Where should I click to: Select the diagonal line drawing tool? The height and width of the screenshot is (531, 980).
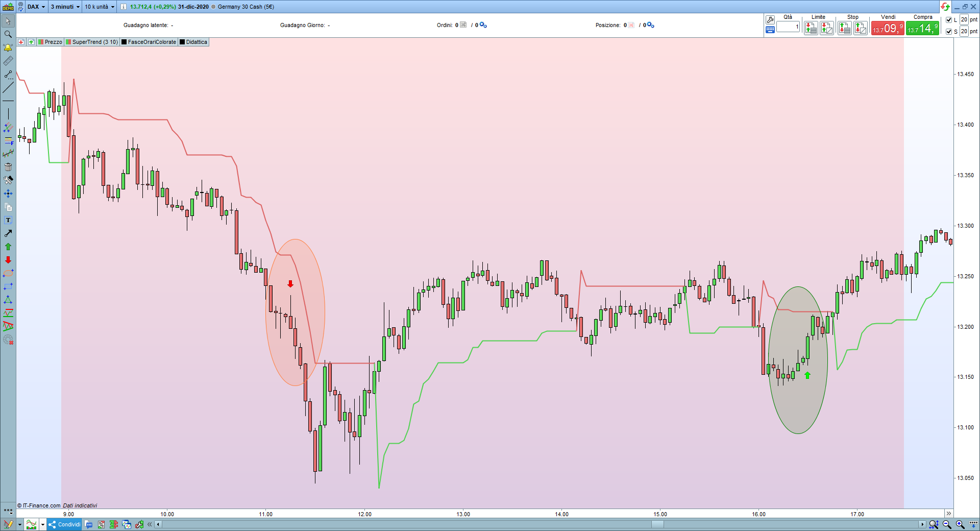(x=8, y=87)
